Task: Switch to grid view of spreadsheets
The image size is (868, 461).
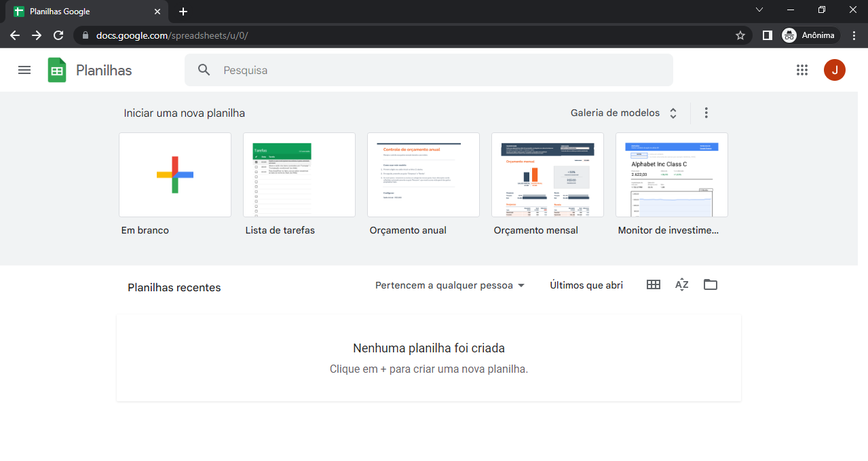Action: tap(653, 285)
